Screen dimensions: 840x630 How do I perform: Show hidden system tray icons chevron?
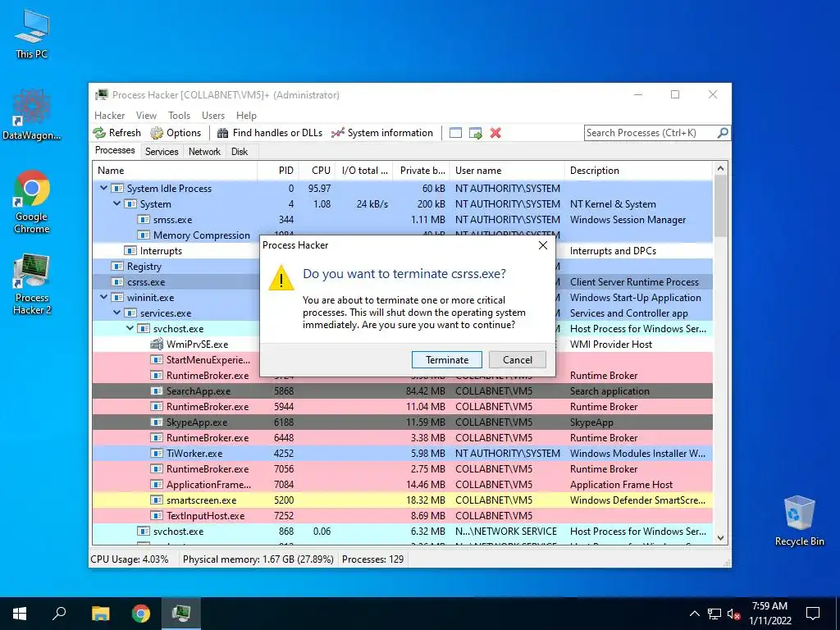[x=694, y=614]
